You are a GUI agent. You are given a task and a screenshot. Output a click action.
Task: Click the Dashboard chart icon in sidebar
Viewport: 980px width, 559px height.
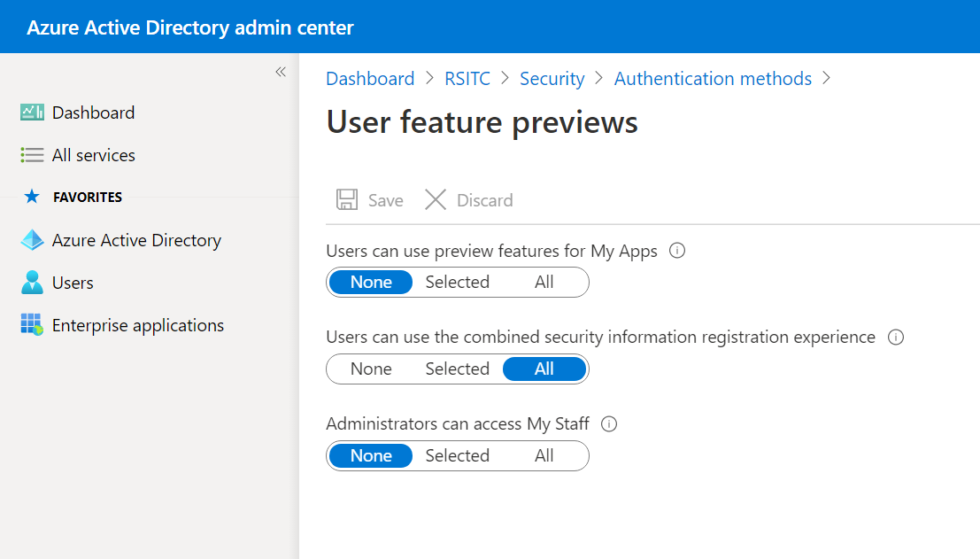[x=32, y=113]
